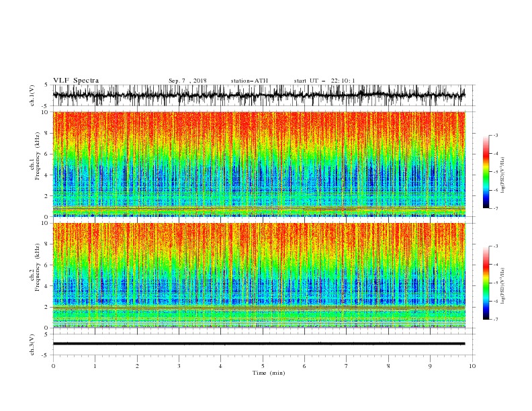Click the "-7" label on ch.2 colorbar

[496, 320]
